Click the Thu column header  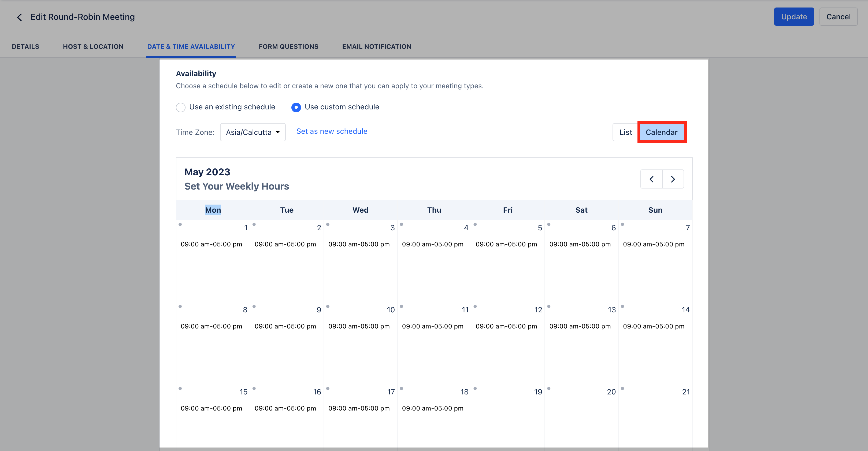[434, 210]
